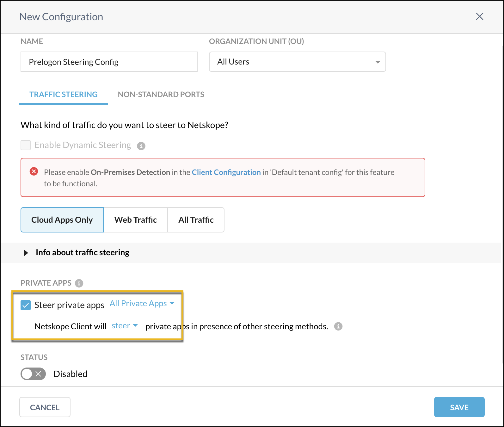Open the Organization Unit All Users dropdown
This screenshot has height=427, width=504.
pyautogui.click(x=297, y=62)
